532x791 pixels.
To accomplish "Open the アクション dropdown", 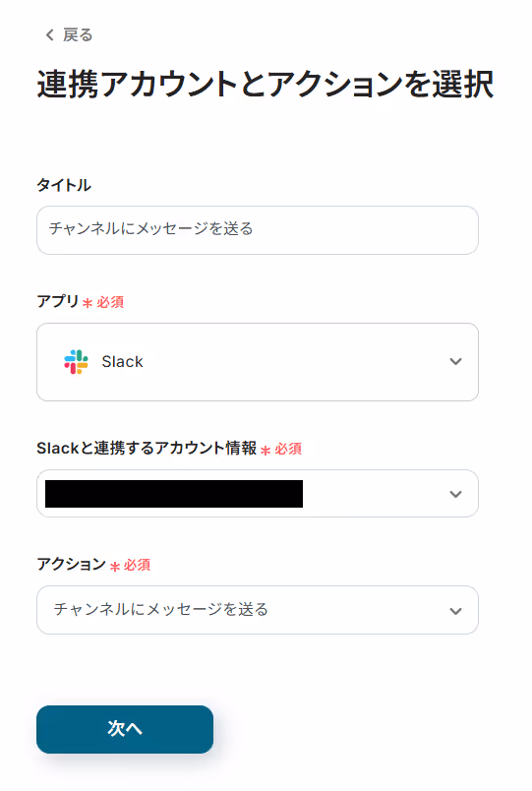I will tap(258, 610).
